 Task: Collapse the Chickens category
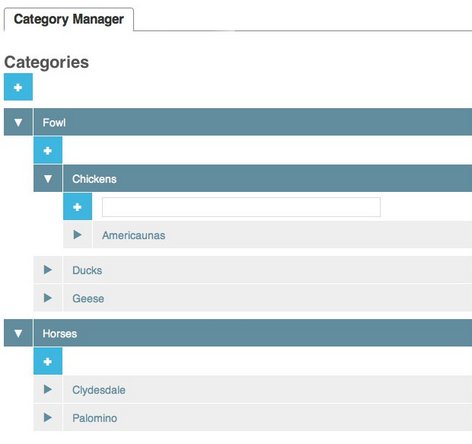point(48,178)
